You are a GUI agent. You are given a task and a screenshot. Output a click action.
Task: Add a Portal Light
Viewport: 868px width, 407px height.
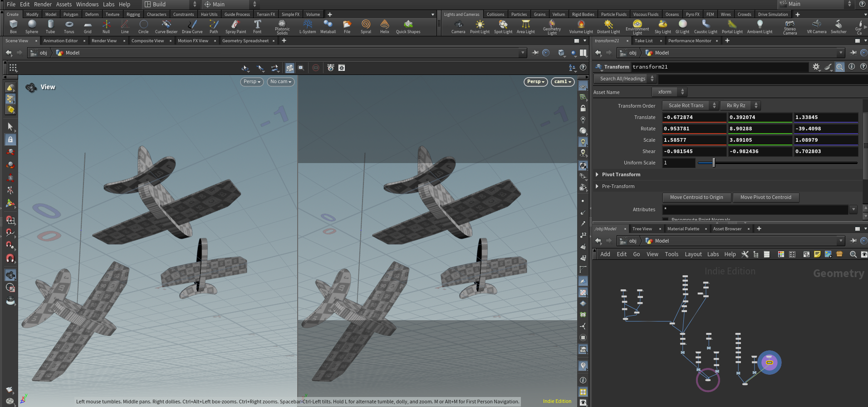732,27
